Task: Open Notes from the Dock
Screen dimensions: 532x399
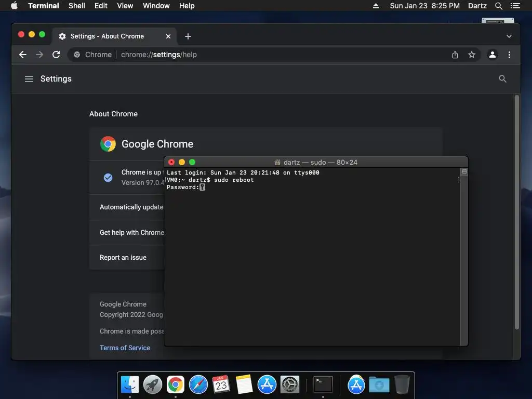Action: [244, 384]
